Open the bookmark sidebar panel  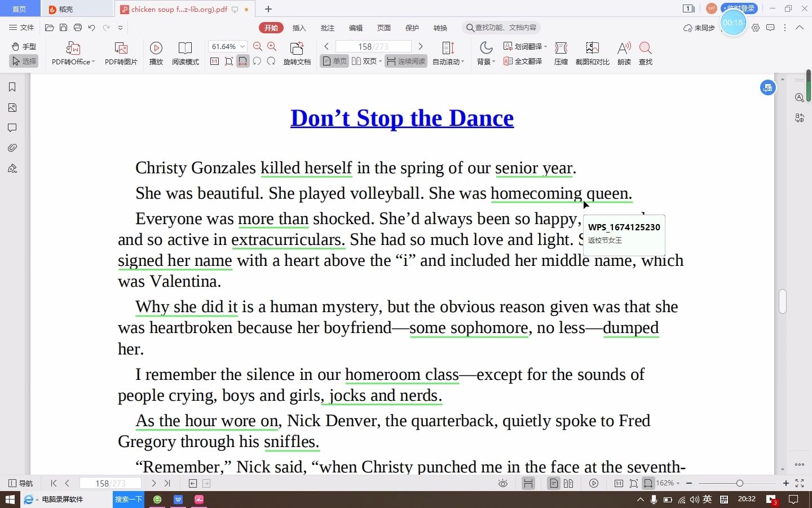pos(12,87)
